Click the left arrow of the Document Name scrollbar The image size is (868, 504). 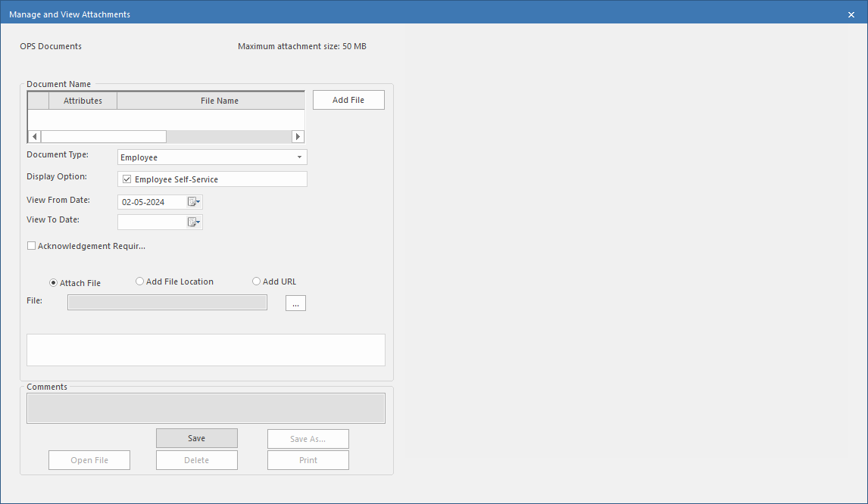[33, 135]
